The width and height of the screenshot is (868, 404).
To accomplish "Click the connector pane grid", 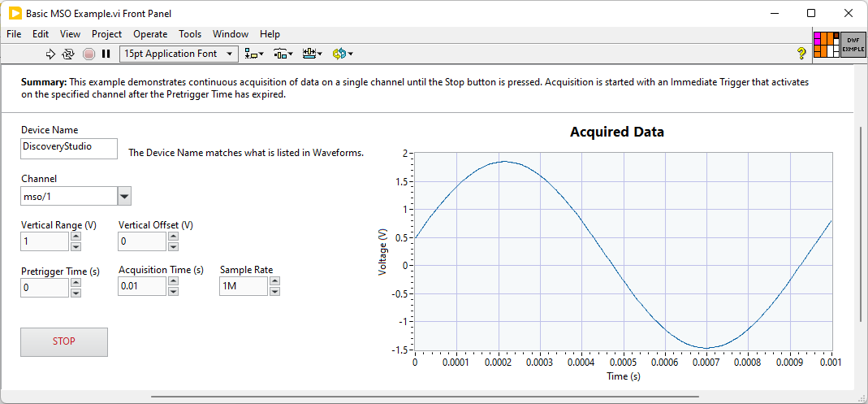I will (x=826, y=44).
